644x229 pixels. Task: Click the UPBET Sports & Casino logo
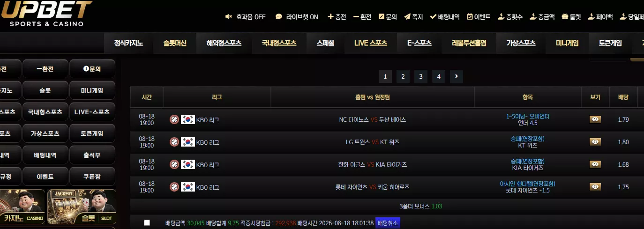(46, 13)
